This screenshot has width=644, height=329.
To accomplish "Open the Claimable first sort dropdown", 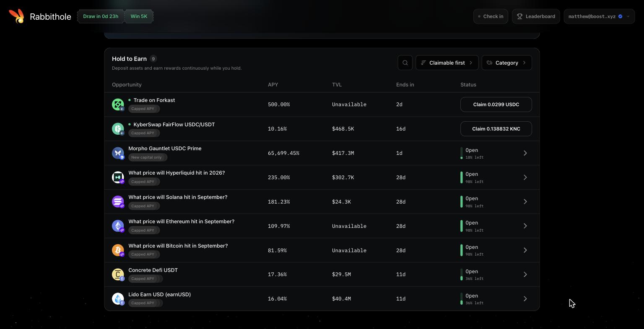I will 447,63.
